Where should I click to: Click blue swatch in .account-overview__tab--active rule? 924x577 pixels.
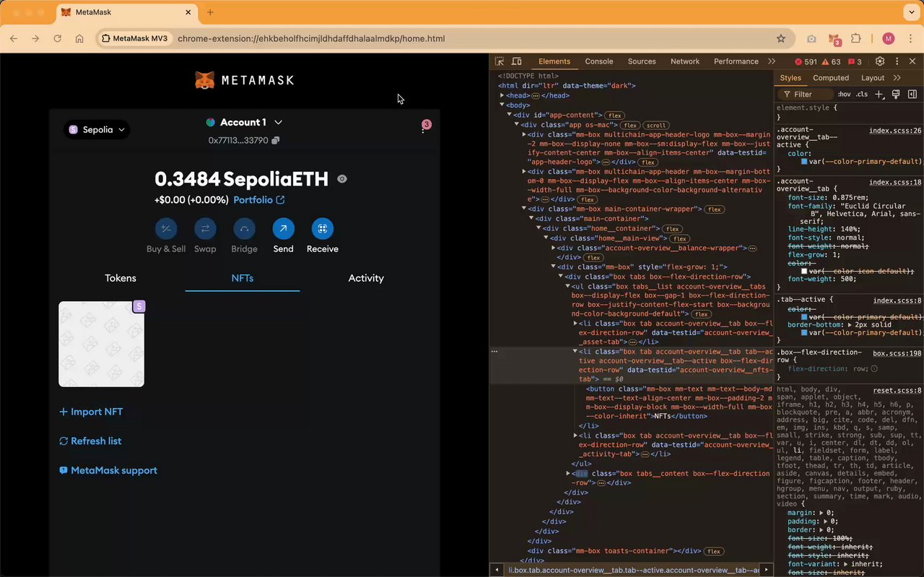(804, 162)
